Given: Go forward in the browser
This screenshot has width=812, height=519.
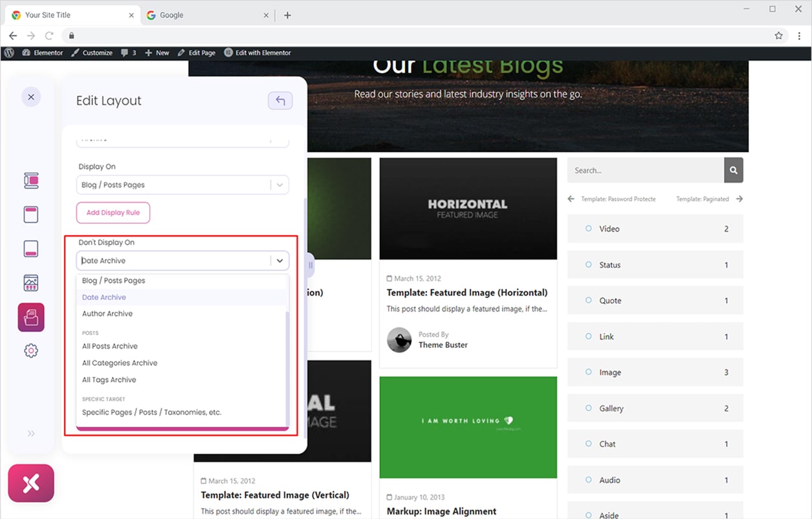Looking at the screenshot, I should tap(31, 36).
